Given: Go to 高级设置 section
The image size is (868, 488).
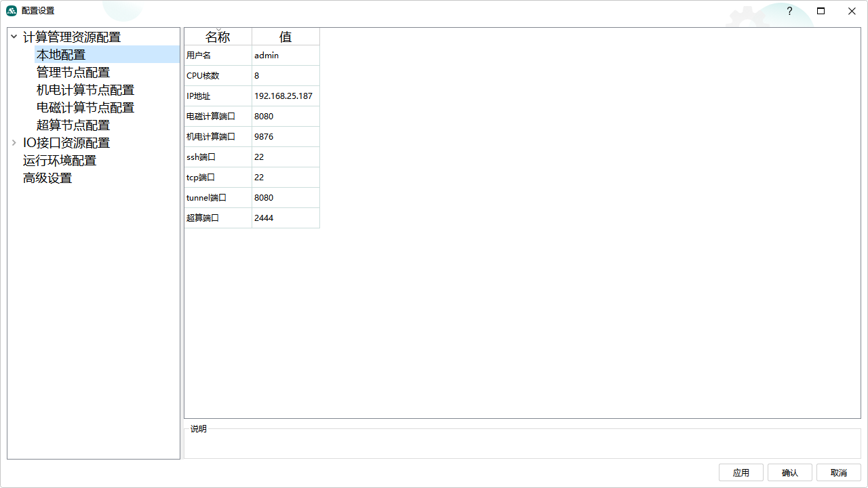Looking at the screenshot, I should [x=47, y=178].
